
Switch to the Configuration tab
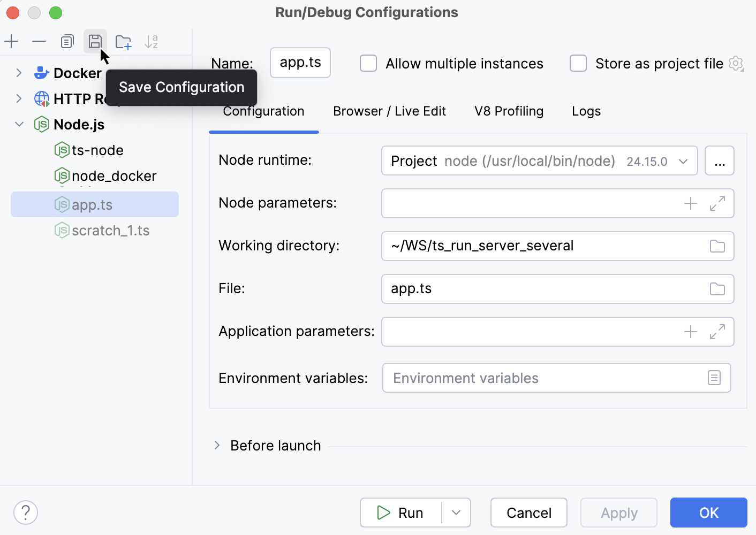point(263,111)
